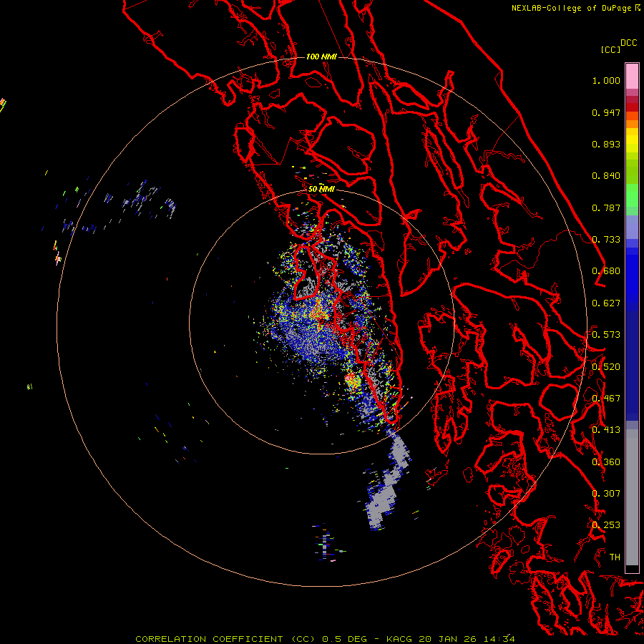Click the 0.840 color scale label
Viewport: 644px width, 644px height.
coord(606,176)
